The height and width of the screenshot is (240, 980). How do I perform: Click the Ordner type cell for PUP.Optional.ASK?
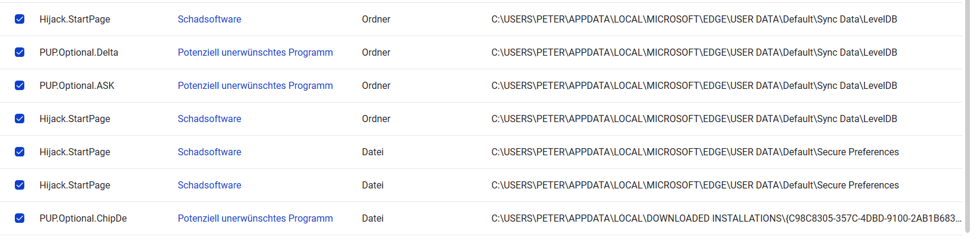[x=376, y=85]
